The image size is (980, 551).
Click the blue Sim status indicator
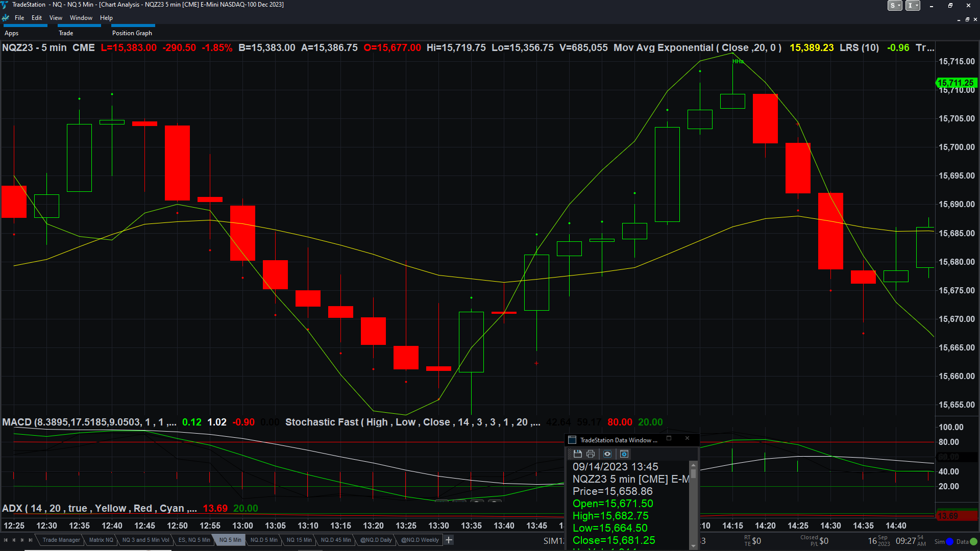point(950,542)
